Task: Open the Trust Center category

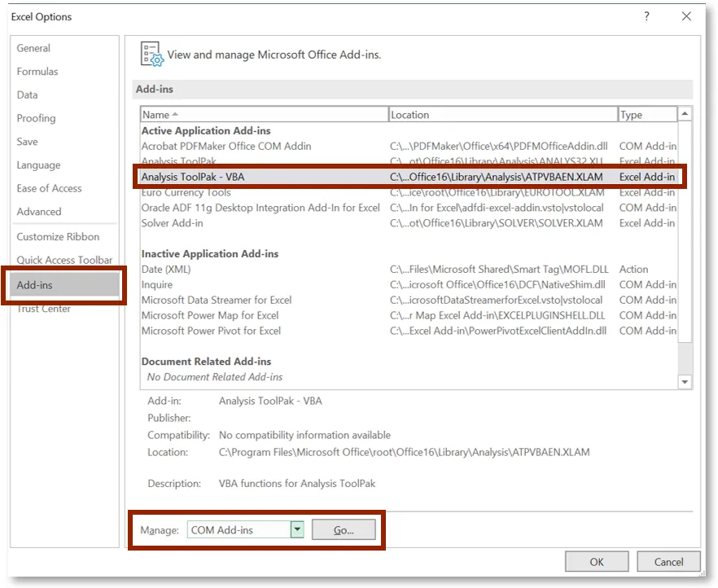Action: [x=44, y=309]
